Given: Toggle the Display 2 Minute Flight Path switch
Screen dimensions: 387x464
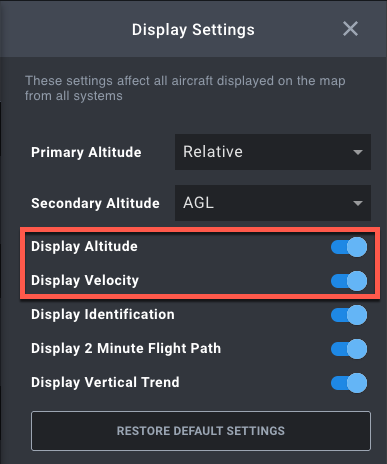Looking at the screenshot, I should point(349,349).
